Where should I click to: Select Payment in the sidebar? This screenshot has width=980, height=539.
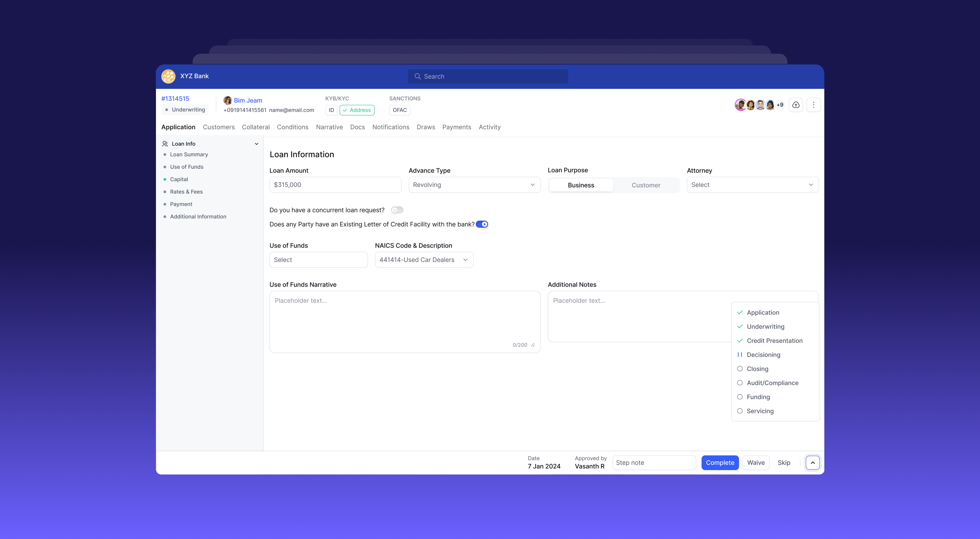pyautogui.click(x=181, y=204)
